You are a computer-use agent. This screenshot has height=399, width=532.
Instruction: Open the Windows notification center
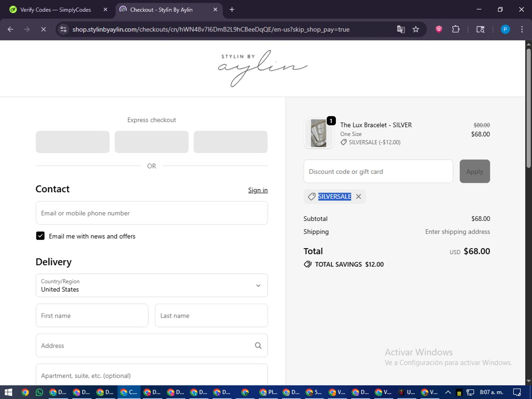coord(517,392)
